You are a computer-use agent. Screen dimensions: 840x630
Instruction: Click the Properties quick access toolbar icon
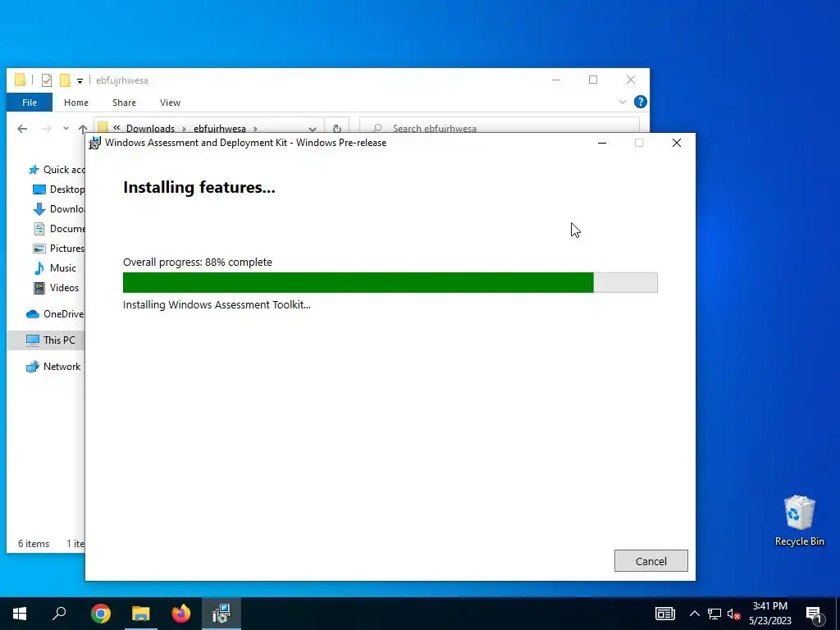tap(47, 80)
